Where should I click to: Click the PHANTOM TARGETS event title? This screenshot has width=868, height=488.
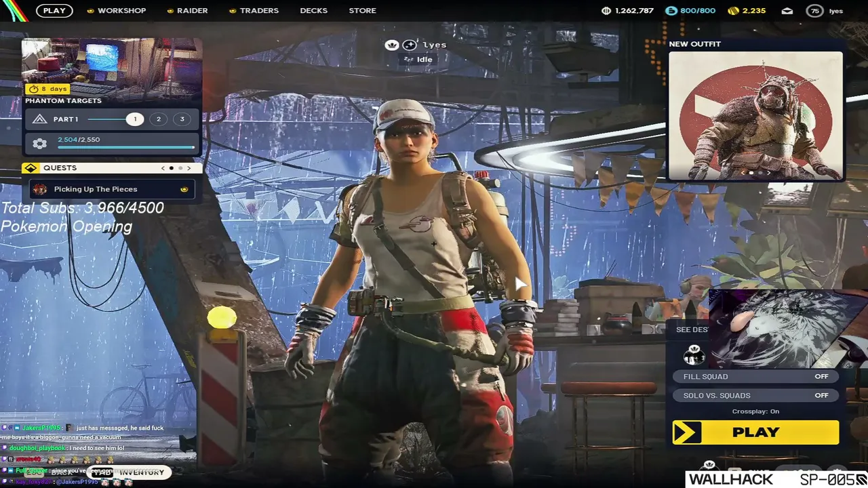tap(63, 101)
